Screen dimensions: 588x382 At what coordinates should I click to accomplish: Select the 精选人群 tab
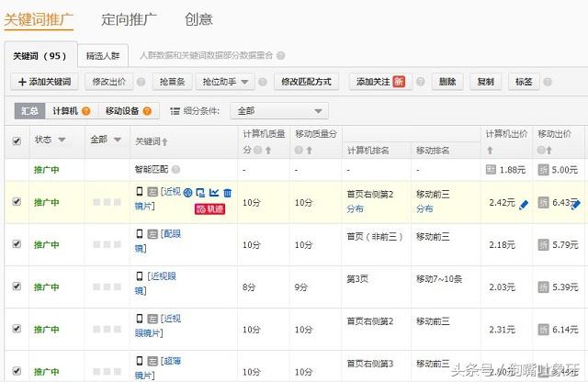pyautogui.click(x=103, y=56)
